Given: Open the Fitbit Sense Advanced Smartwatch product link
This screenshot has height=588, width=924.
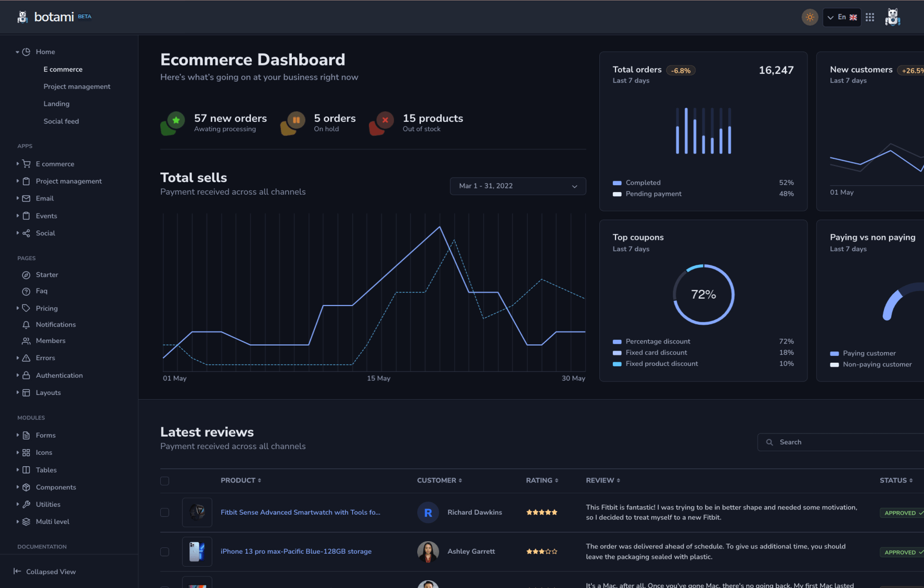Looking at the screenshot, I should (300, 513).
